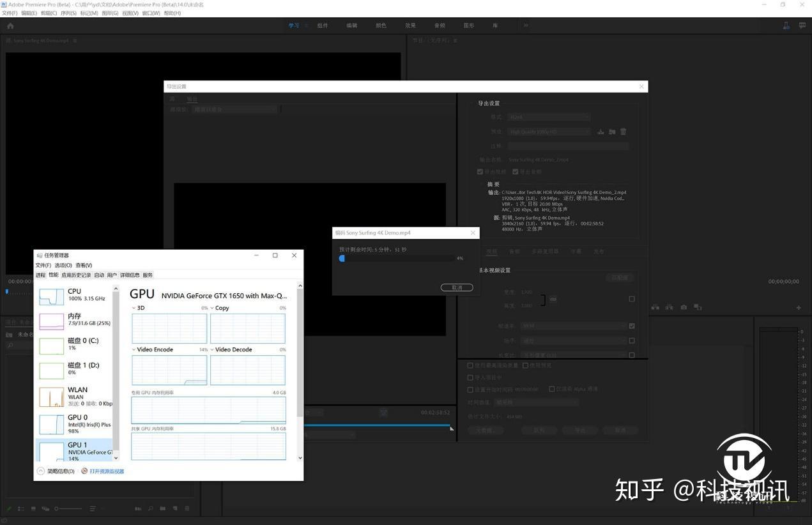812x525 pixels.
Task: Open the Premiere Home screen icon
Action: pos(10,26)
